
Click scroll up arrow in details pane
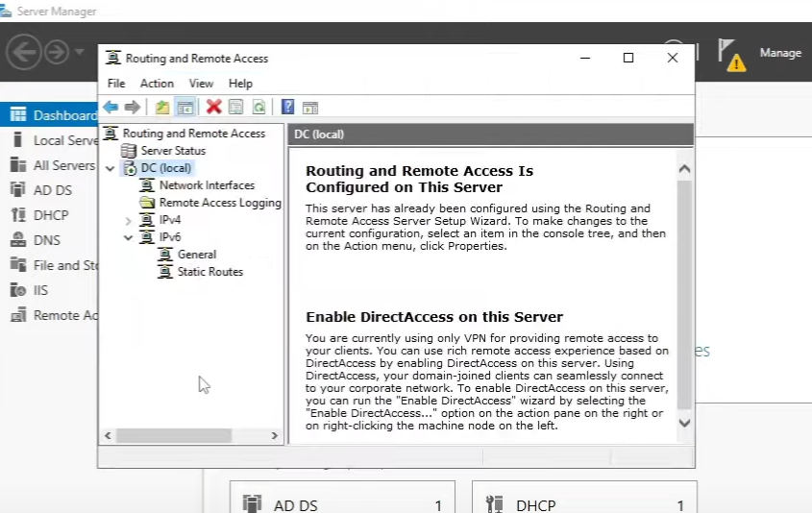click(x=684, y=169)
